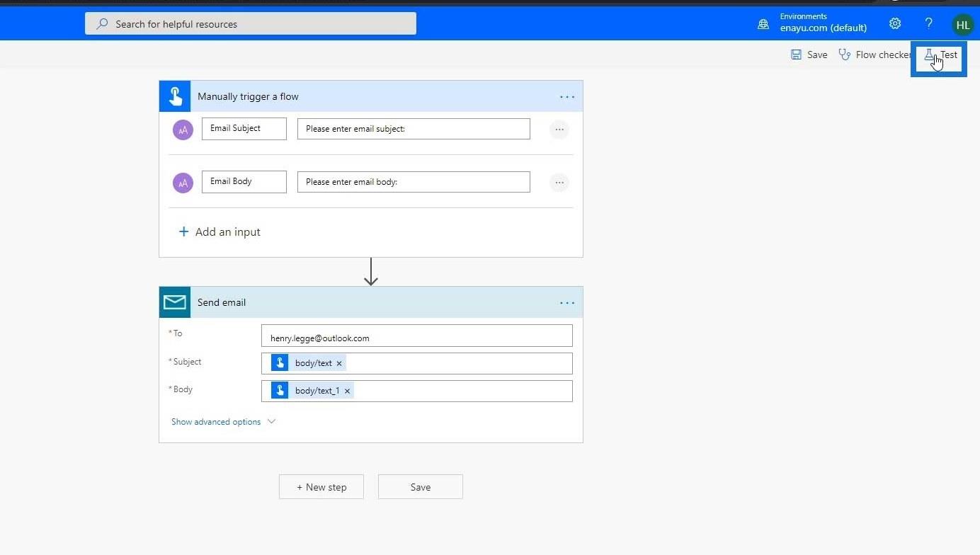Screen dimensions: 980x555
Task: Open the options menu for Email Subject input
Action: click(559, 130)
